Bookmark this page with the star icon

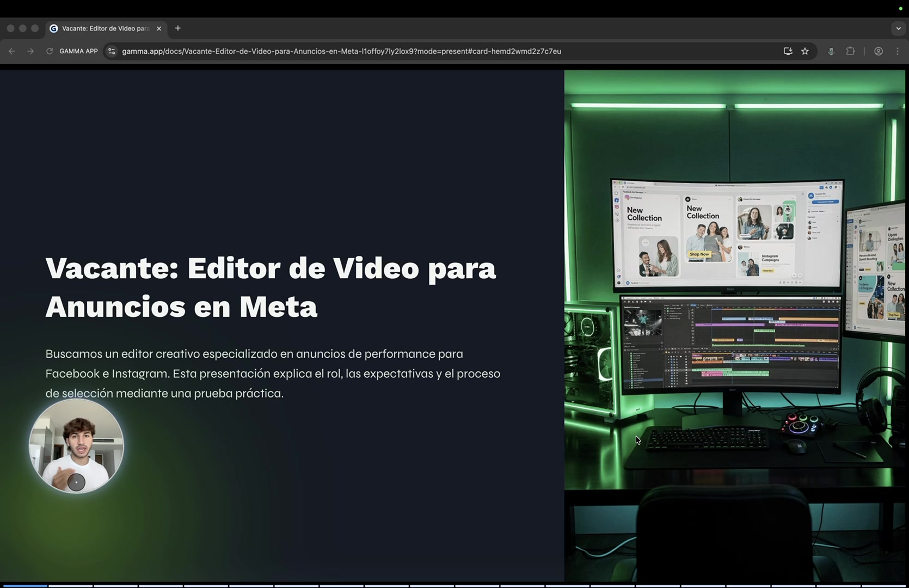(805, 51)
